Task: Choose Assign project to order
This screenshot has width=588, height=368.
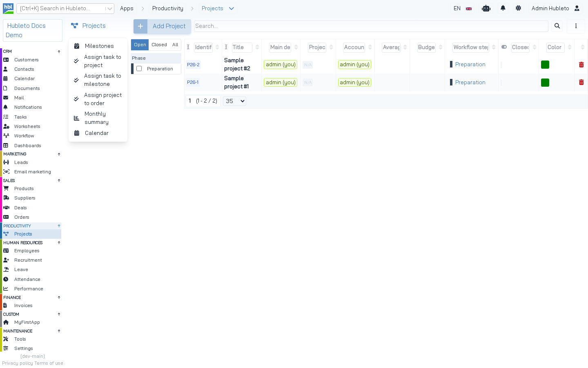Action: click(98, 99)
